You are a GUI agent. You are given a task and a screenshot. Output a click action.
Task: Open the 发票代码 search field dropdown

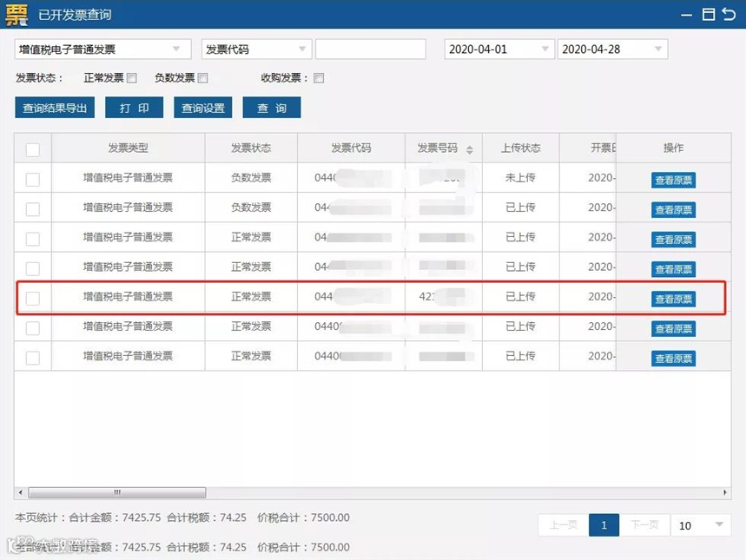[256, 49]
